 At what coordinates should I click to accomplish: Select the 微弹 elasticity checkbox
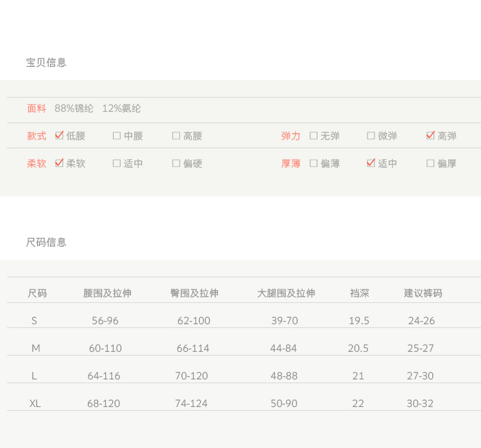tap(371, 136)
